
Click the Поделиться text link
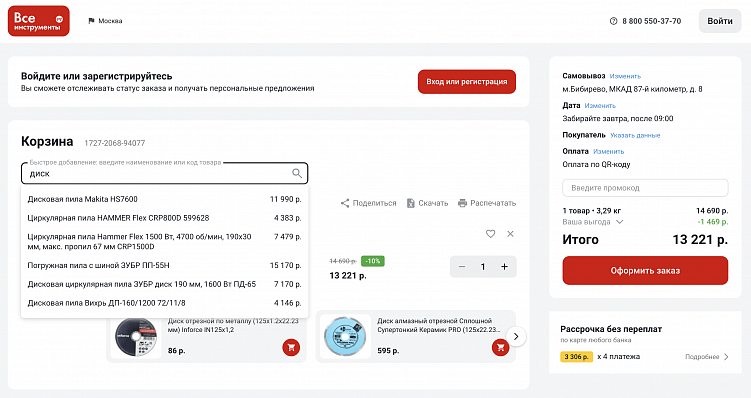(375, 203)
